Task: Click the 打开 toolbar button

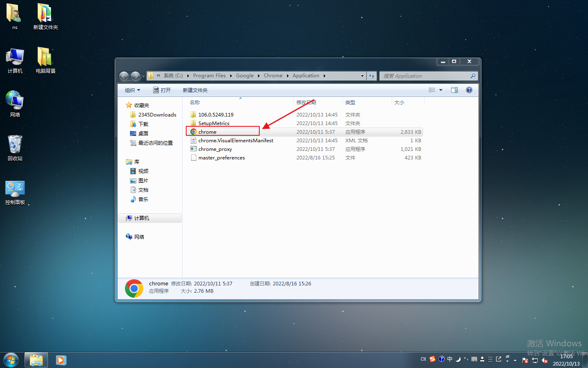Action: [x=162, y=90]
